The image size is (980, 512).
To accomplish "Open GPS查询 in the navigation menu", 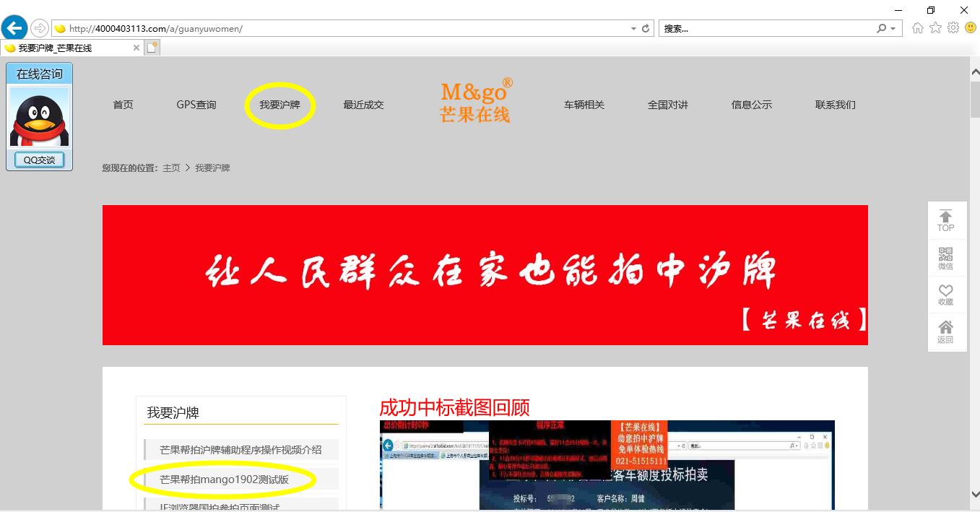I will pyautogui.click(x=196, y=105).
